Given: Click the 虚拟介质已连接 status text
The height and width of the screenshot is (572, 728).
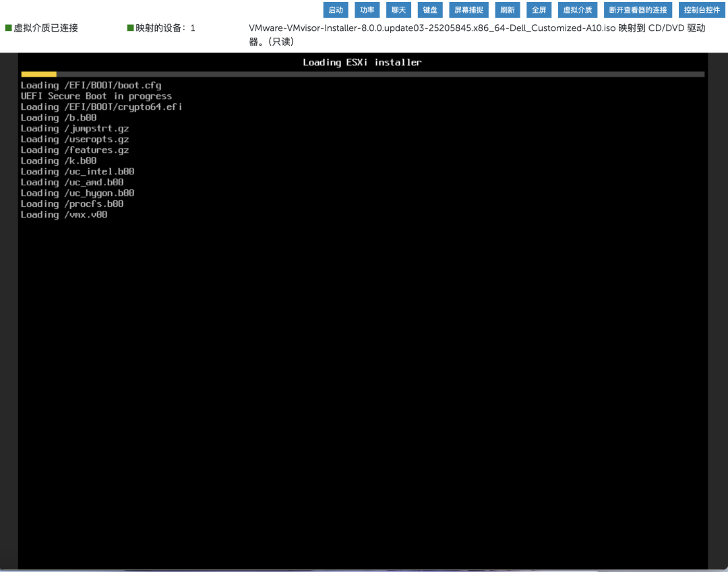Looking at the screenshot, I should tap(46, 28).
